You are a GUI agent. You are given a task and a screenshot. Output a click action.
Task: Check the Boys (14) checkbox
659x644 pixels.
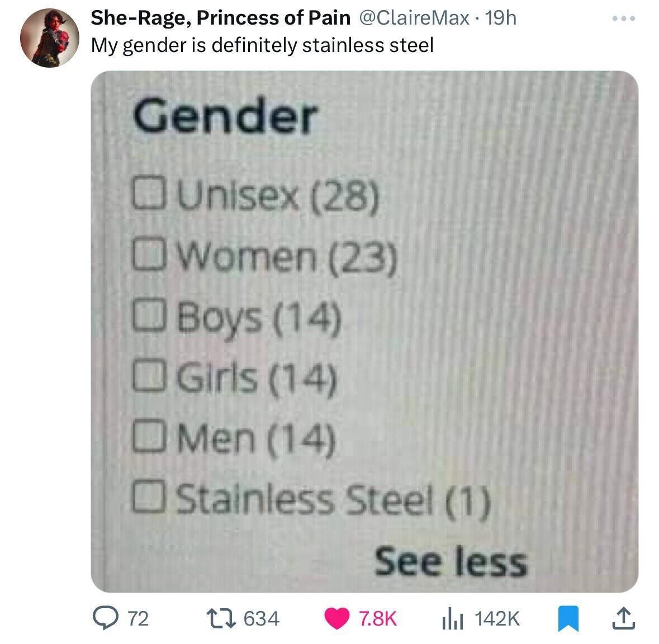150,316
